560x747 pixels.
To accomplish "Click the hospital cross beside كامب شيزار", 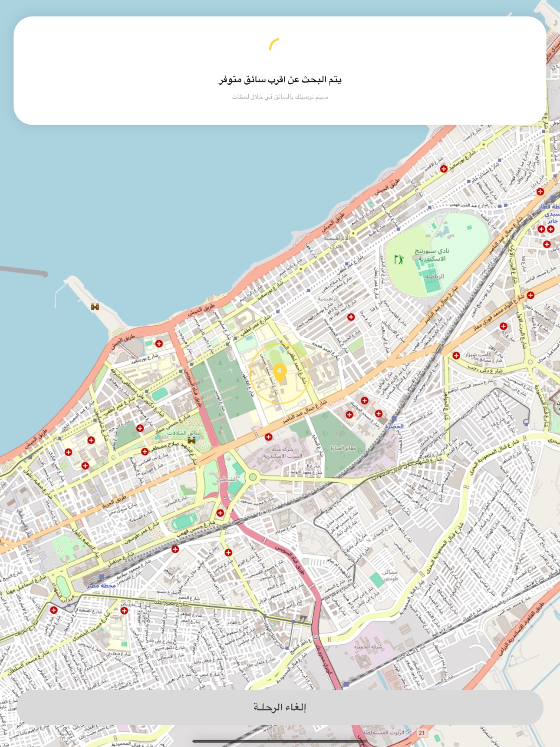I will [456, 355].
